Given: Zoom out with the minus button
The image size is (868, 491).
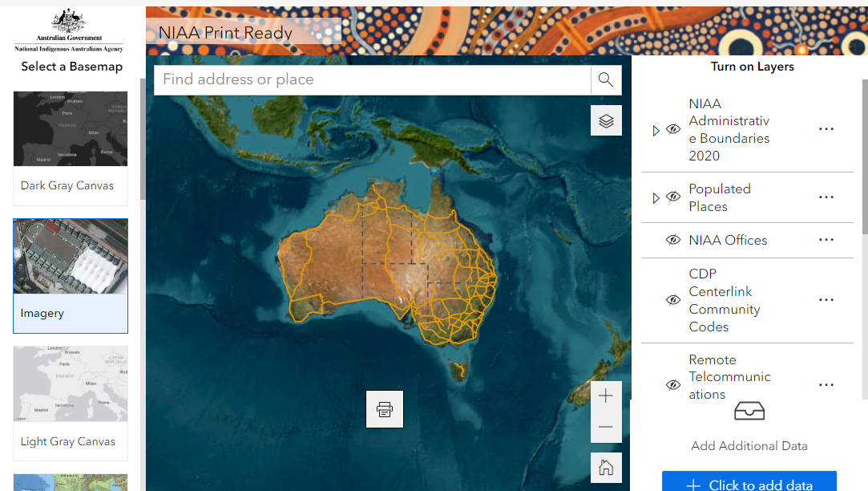Looking at the screenshot, I should click(606, 428).
